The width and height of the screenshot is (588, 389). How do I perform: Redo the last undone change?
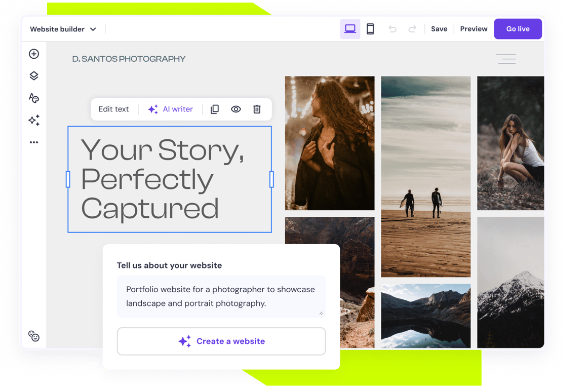(411, 28)
